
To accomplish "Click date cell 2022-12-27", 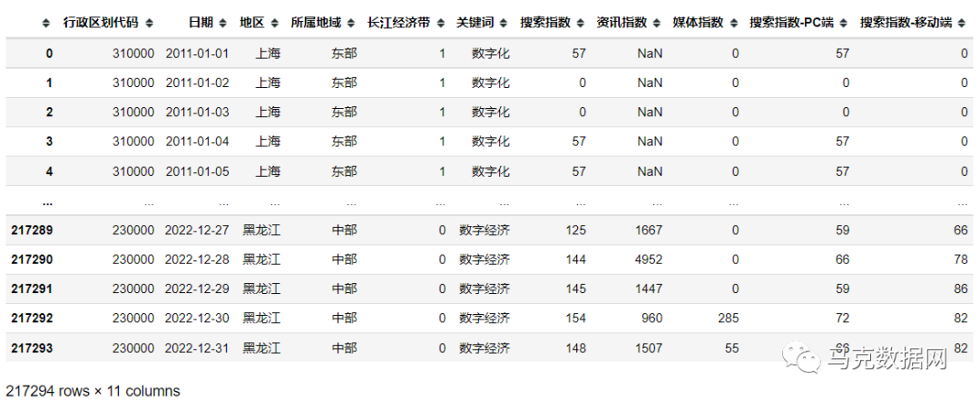I will click(198, 230).
